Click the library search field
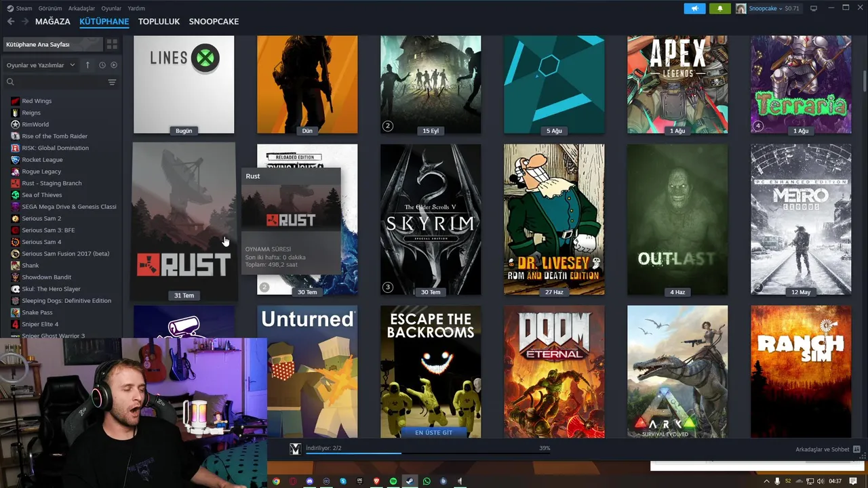868x488 pixels. pos(54,82)
